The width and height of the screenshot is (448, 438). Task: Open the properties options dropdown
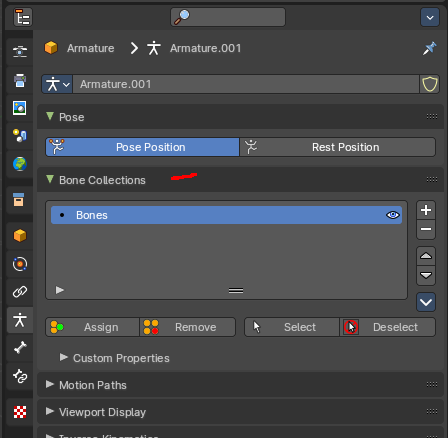coord(430,17)
